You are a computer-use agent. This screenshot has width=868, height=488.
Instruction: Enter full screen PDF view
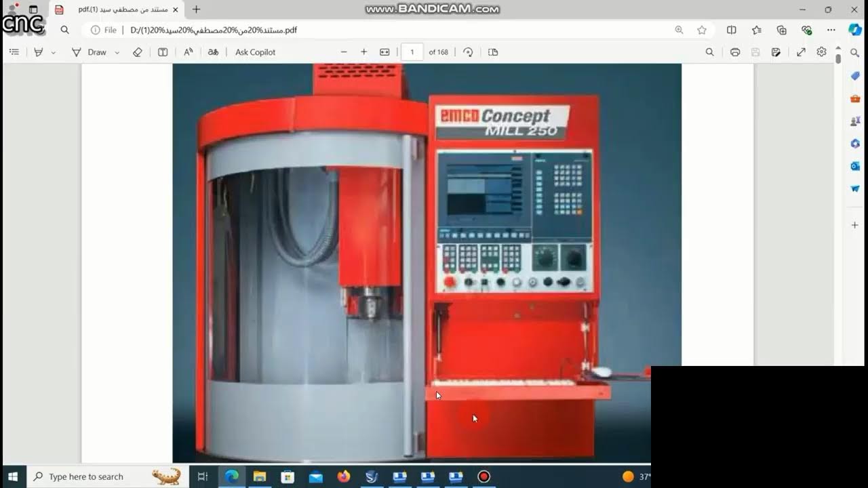(x=801, y=52)
